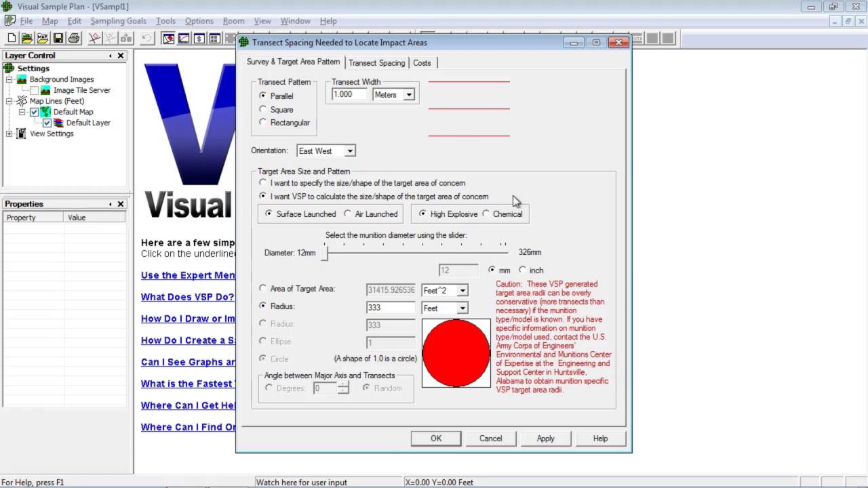Open the Transect Spacing tab
The image size is (868, 488).
[x=376, y=63]
